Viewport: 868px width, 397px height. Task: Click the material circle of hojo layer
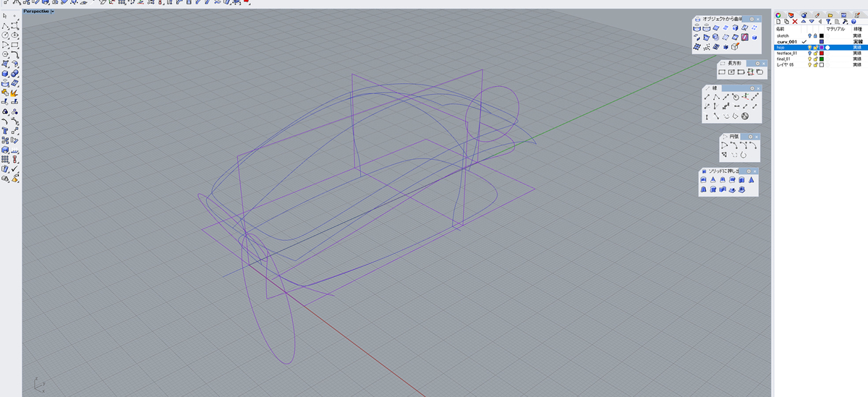pos(827,48)
